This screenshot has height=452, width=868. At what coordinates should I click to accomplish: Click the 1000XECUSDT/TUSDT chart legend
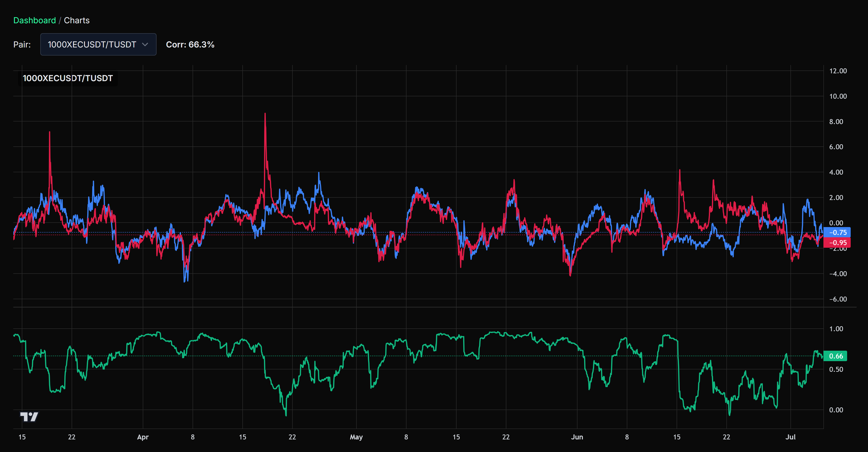tap(67, 78)
